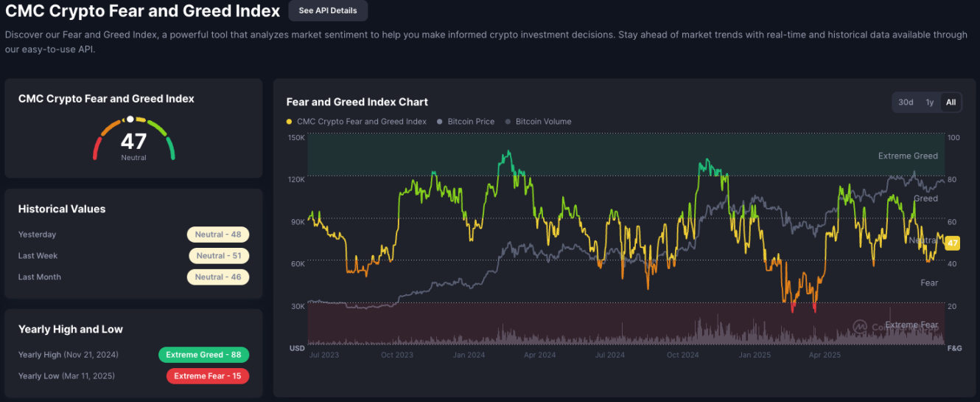Click the Jan 2025 x-axis label
The image size is (980, 402).
(754, 355)
